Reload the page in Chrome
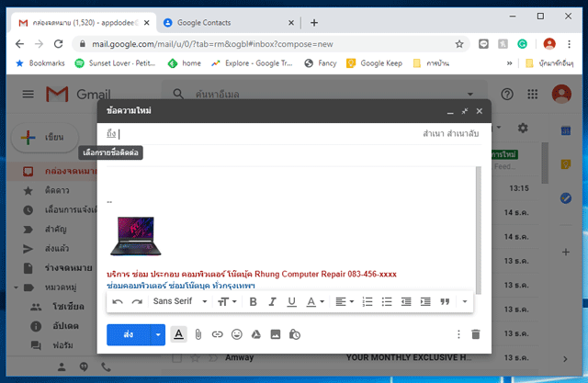 pos(59,44)
